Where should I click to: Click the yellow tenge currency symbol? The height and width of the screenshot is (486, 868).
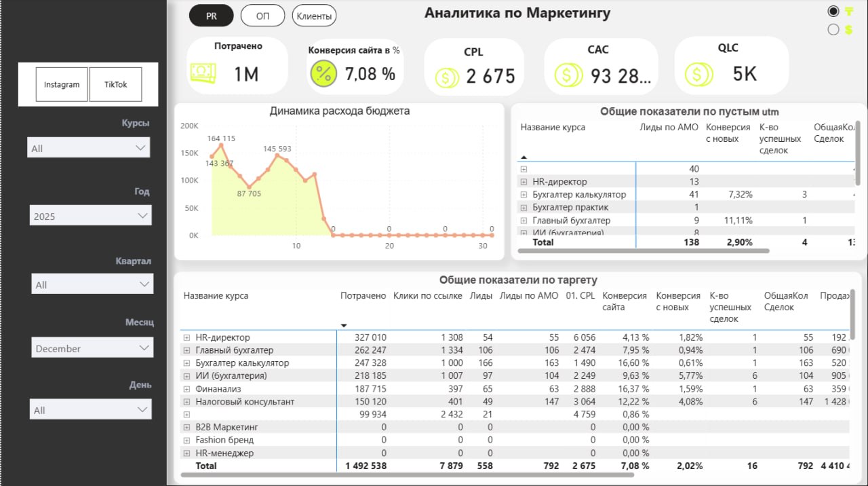click(848, 12)
